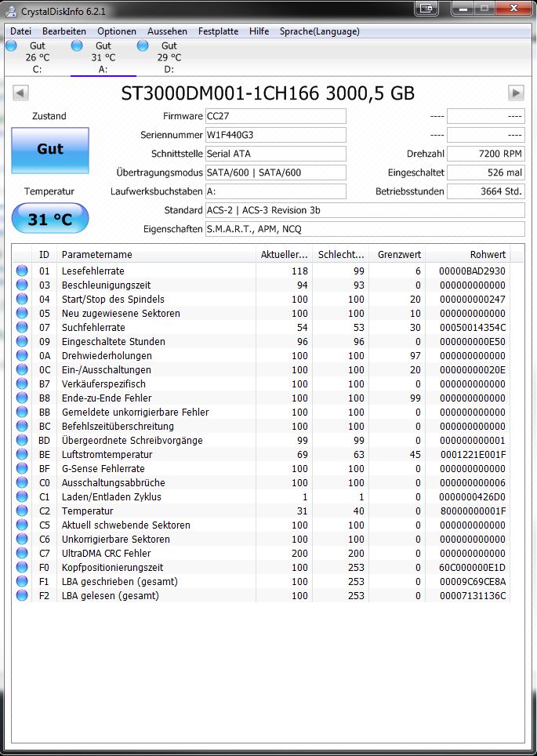
Task: Click status icon of Luftstromtemperatur row
Action: [22, 455]
